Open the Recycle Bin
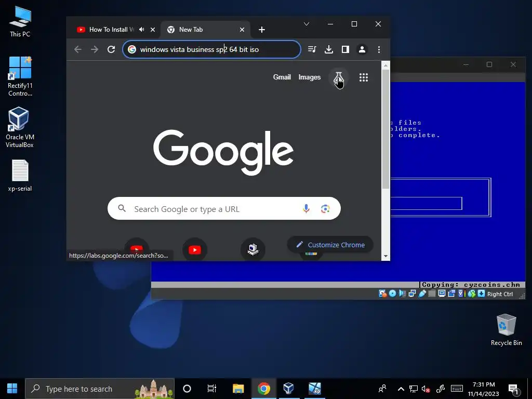This screenshot has height=399, width=532. pos(506,330)
